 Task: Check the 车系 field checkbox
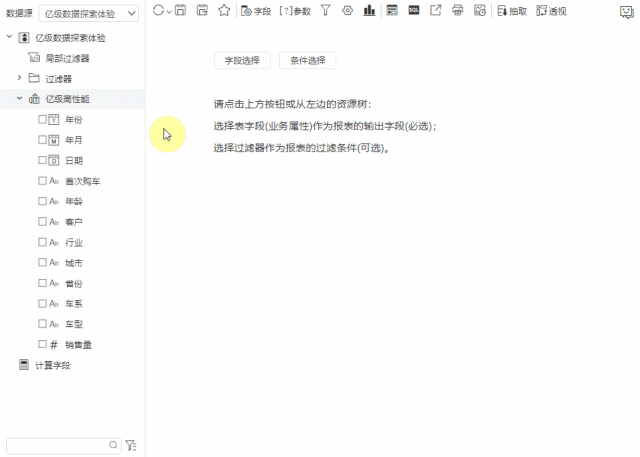click(42, 303)
